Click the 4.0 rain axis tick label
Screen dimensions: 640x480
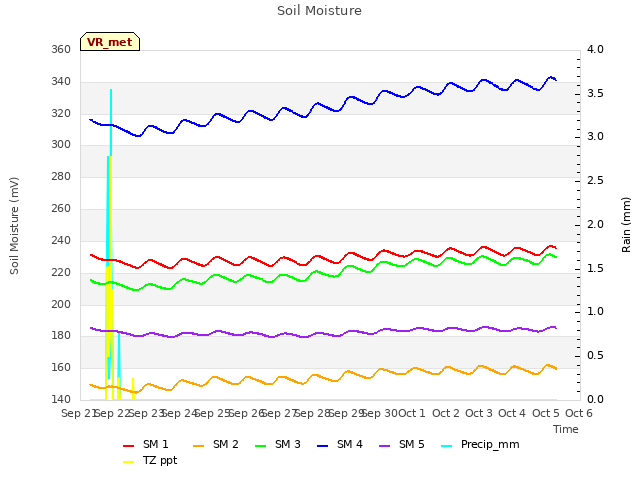point(595,49)
